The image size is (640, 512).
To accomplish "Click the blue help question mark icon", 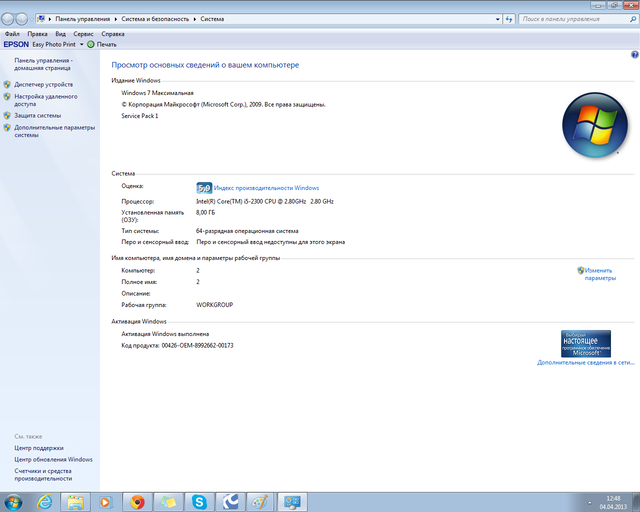I will 629,34.
